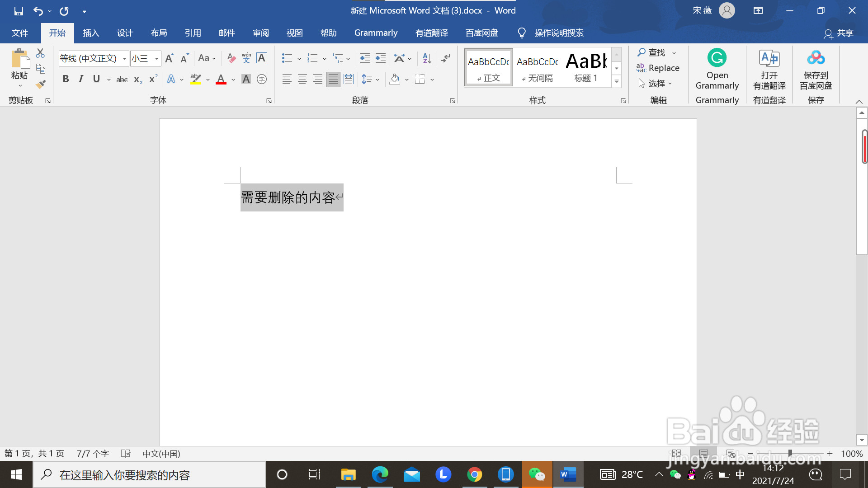Click the Save to Baidu Netdisk icon
Viewport: 868px width, 488px height.
click(816, 58)
